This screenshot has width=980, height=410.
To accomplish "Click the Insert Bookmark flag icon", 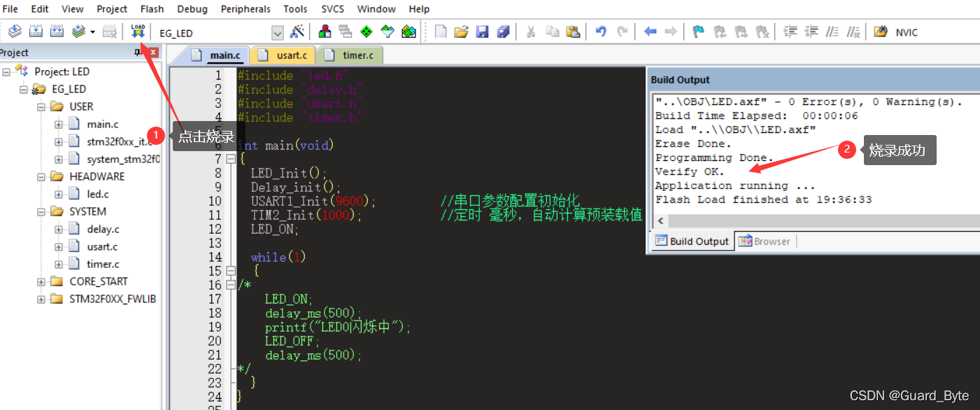I will coord(698,31).
